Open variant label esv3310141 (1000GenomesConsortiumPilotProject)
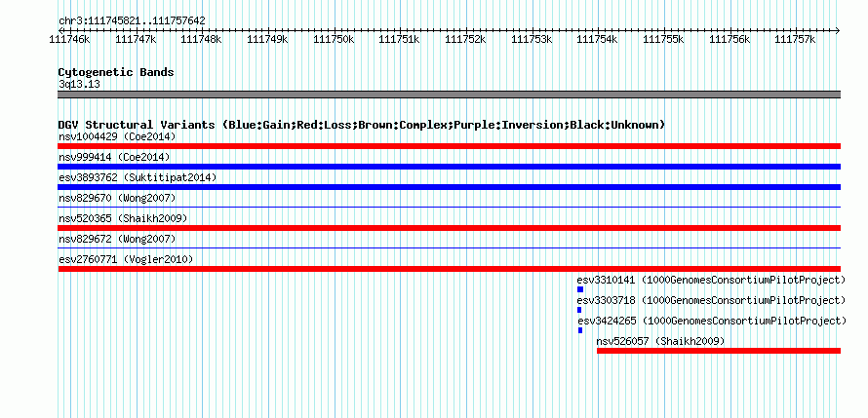Image resolution: width=868 pixels, height=418 pixels. (x=711, y=280)
